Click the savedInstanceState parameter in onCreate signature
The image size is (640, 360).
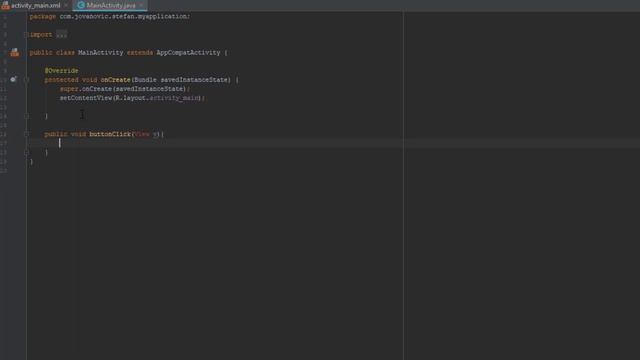195,80
